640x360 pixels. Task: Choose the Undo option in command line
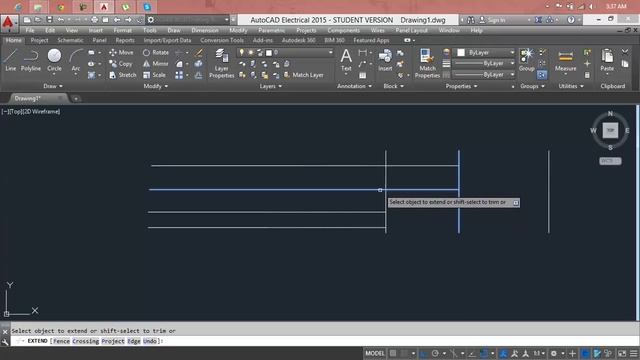[150, 341]
